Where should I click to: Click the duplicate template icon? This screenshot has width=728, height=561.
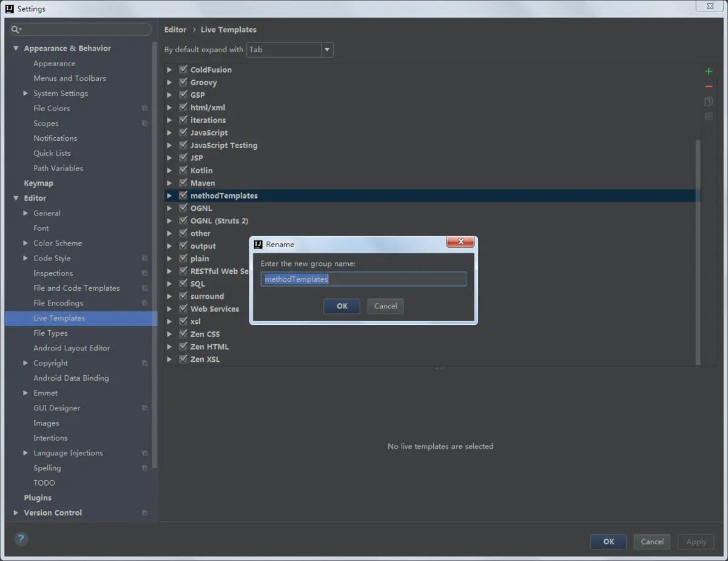(709, 101)
